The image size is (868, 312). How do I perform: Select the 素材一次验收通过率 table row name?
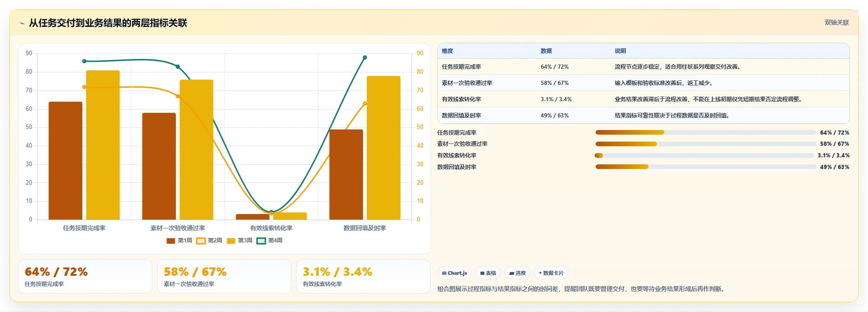pyautogui.click(x=467, y=83)
